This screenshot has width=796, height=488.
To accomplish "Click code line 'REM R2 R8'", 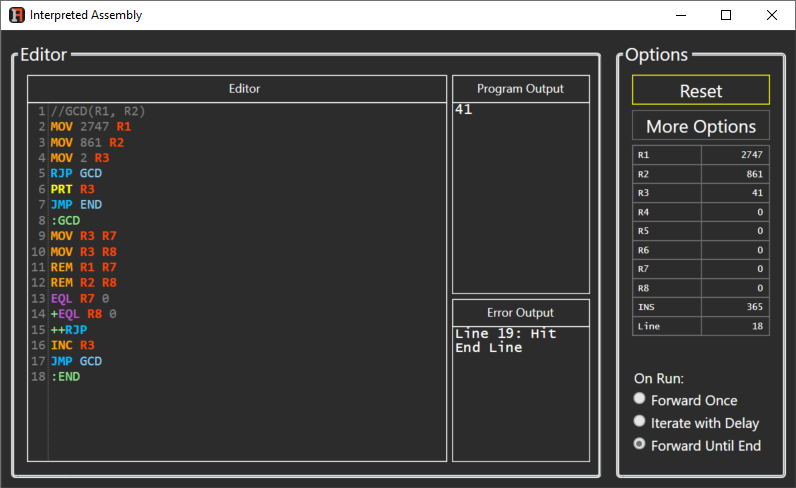I will (83, 283).
